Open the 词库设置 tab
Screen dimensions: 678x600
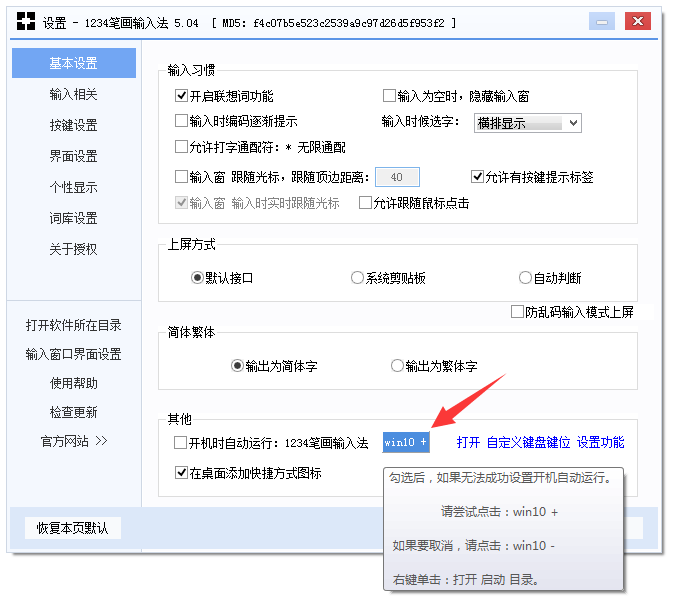coord(74,218)
